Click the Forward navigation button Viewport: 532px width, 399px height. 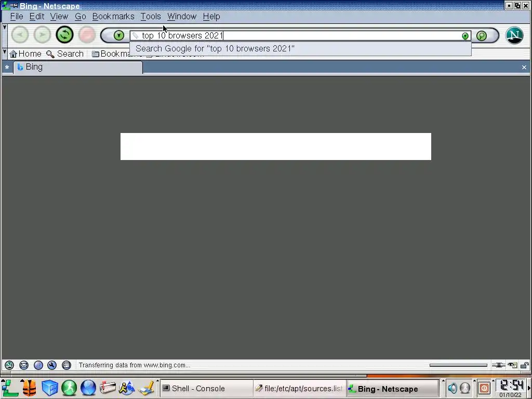point(42,35)
